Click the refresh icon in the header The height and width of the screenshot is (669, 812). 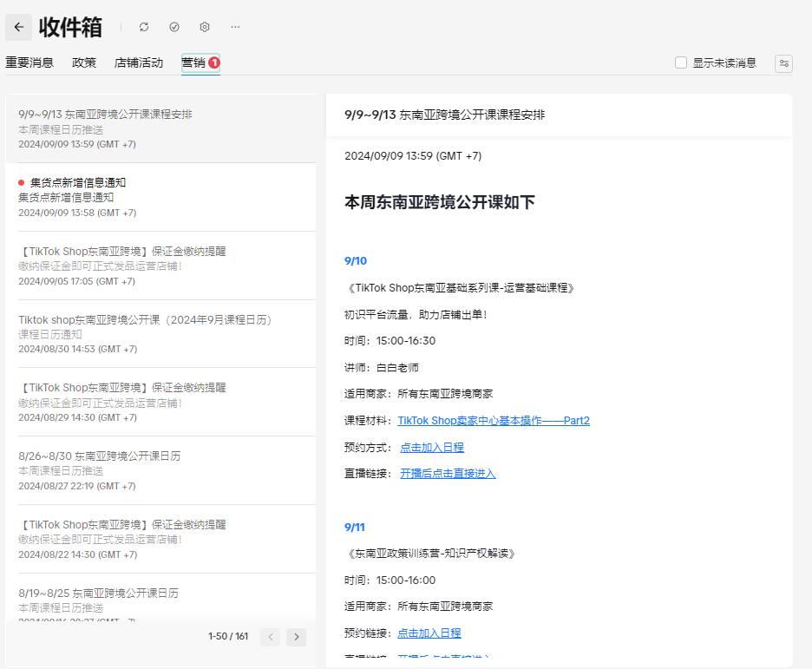tap(144, 27)
